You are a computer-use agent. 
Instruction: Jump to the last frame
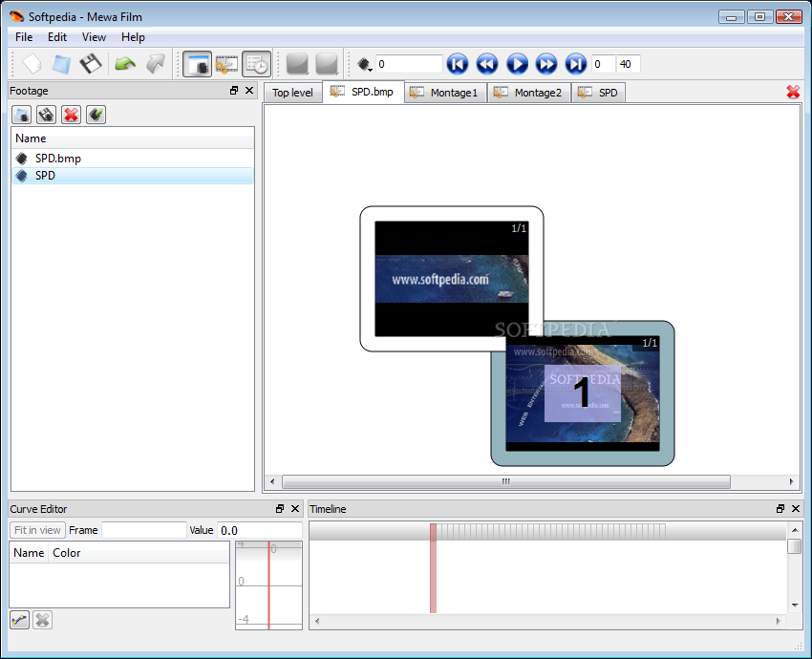[576, 64]
